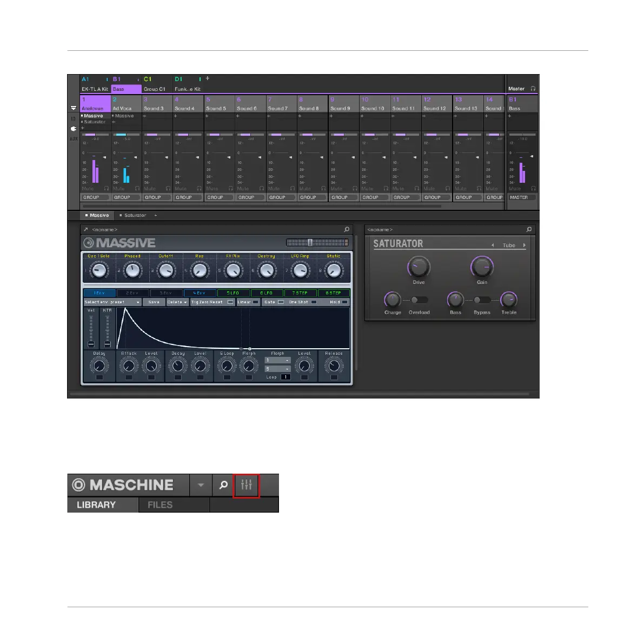The width and height of the screenshot is (644, 644).
Task: Select the Saturator plug-in tab
Action: 132,215
